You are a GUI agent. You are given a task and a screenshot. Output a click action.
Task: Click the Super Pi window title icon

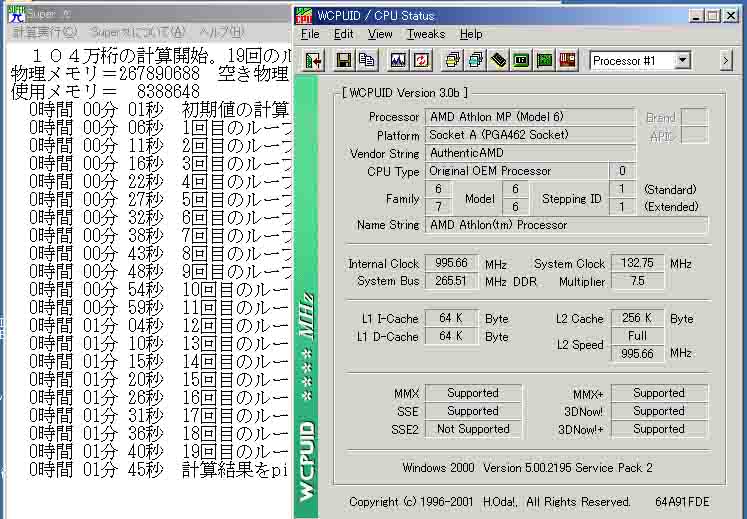click(16, 14)
